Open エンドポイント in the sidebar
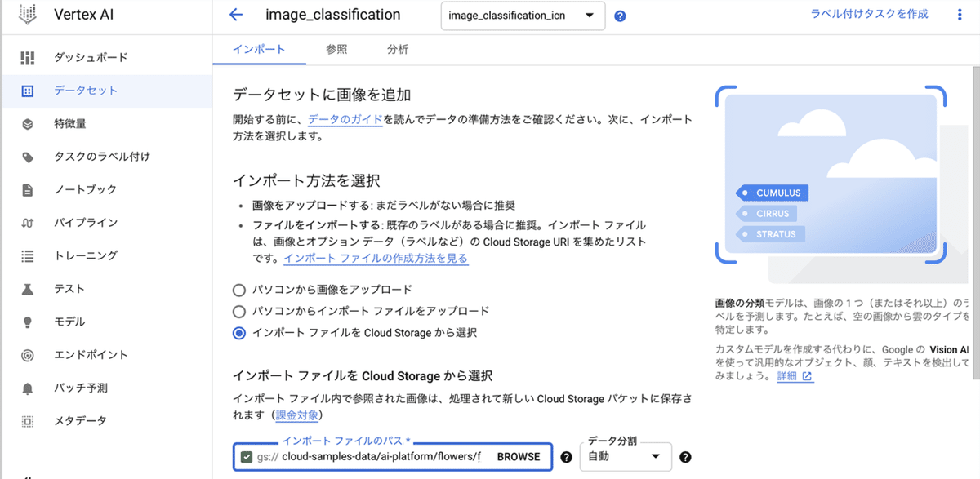 click(91, 355)
